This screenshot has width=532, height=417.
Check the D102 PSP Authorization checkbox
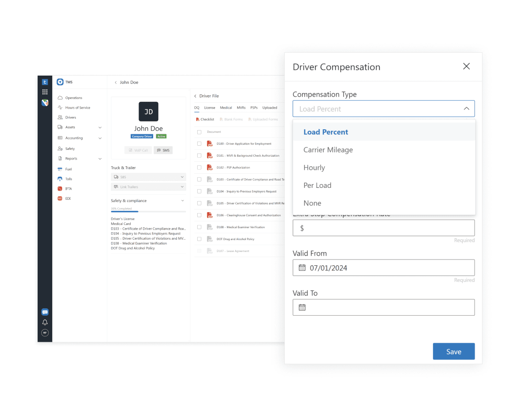click(x=199, y=167)
